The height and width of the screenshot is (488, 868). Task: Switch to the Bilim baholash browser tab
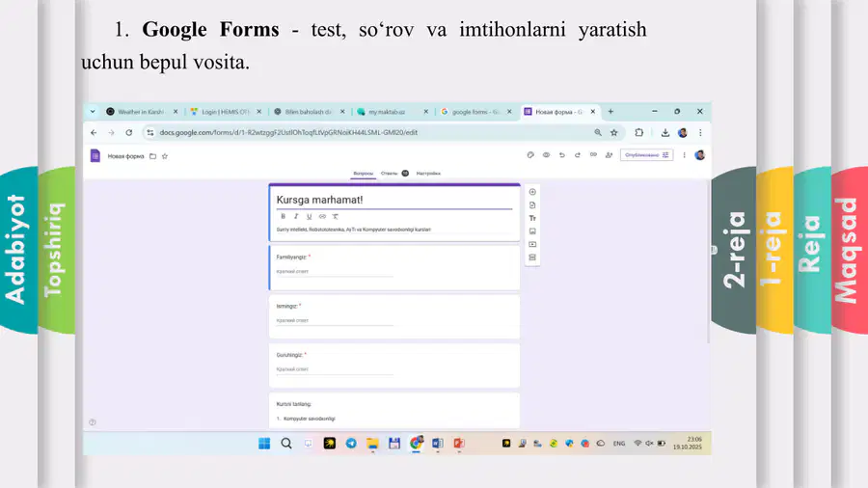[308, 112]
